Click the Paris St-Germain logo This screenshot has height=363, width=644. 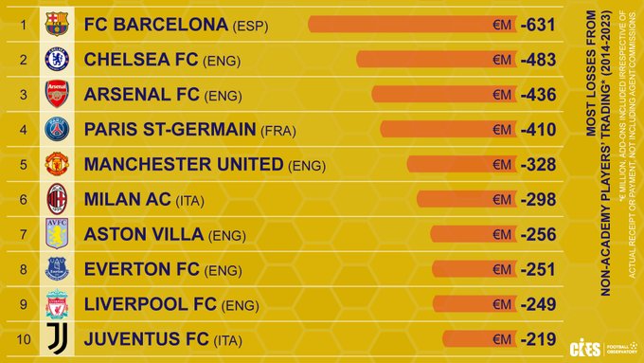point(57,129)
